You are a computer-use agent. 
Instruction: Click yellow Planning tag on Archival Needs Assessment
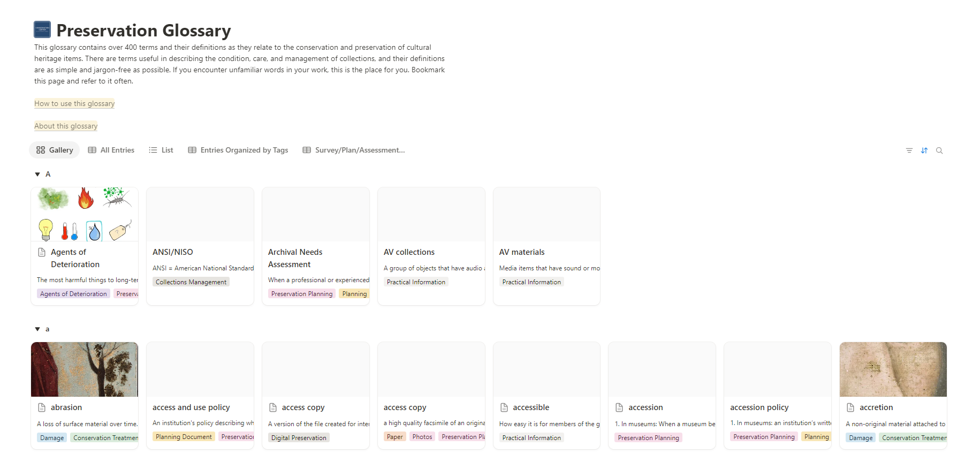click(354, 294)
